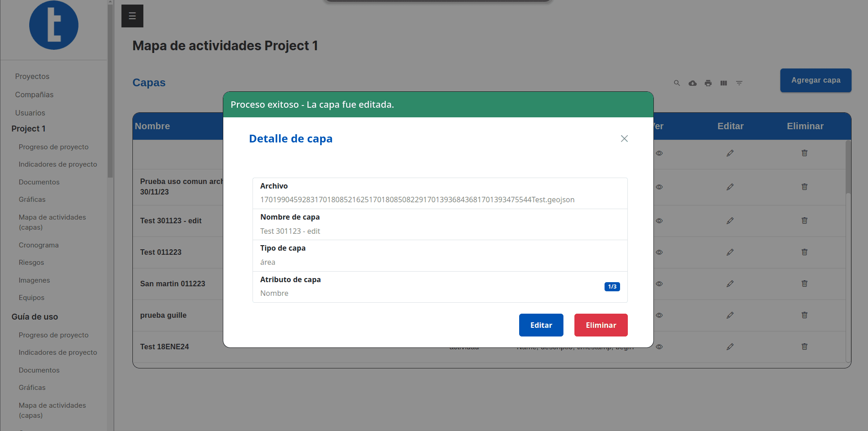The height and width of the screenshot is (431, 868).
Task: Open Proyectos in the sidebar
Action: (32, 76)
